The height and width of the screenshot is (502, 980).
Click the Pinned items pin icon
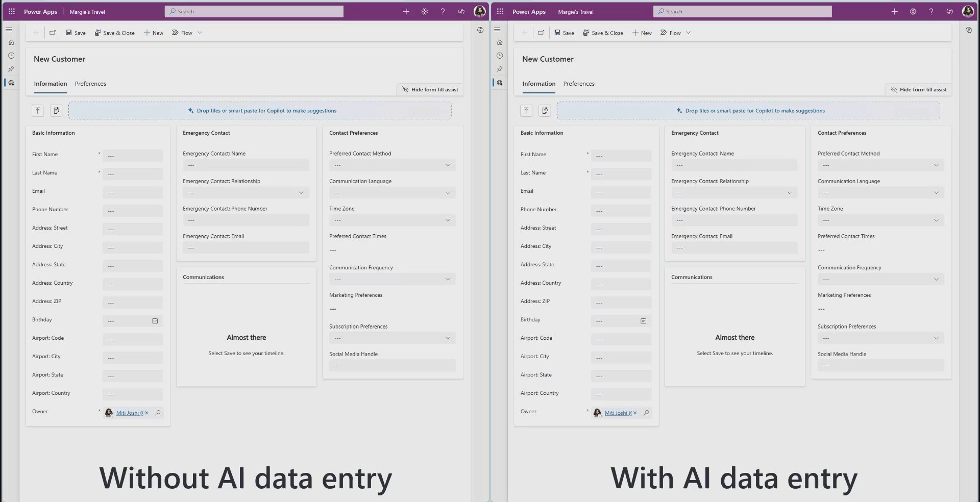tap(11, 69)
